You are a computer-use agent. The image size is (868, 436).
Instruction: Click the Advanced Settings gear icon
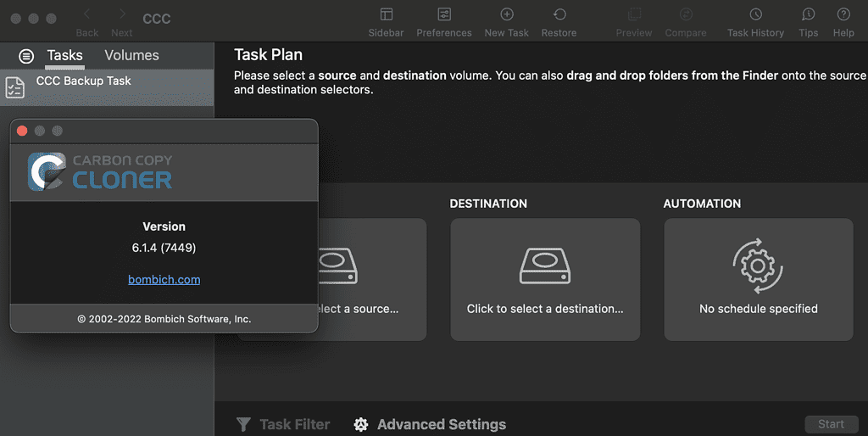361,424
